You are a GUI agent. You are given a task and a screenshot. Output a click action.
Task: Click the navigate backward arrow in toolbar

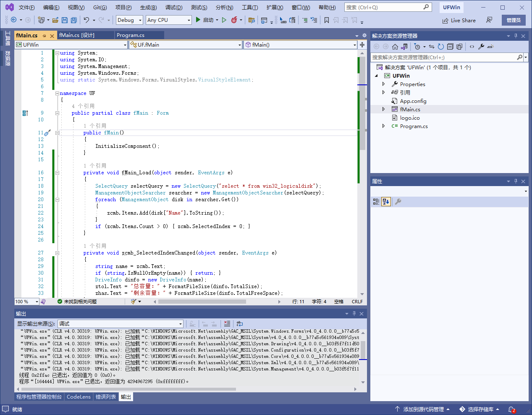pos(13,20)
